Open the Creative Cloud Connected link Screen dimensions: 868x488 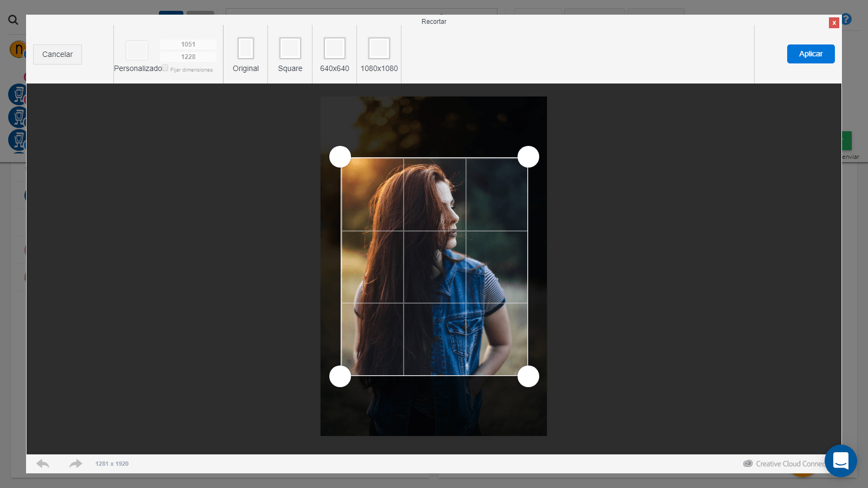click(784, 464)
